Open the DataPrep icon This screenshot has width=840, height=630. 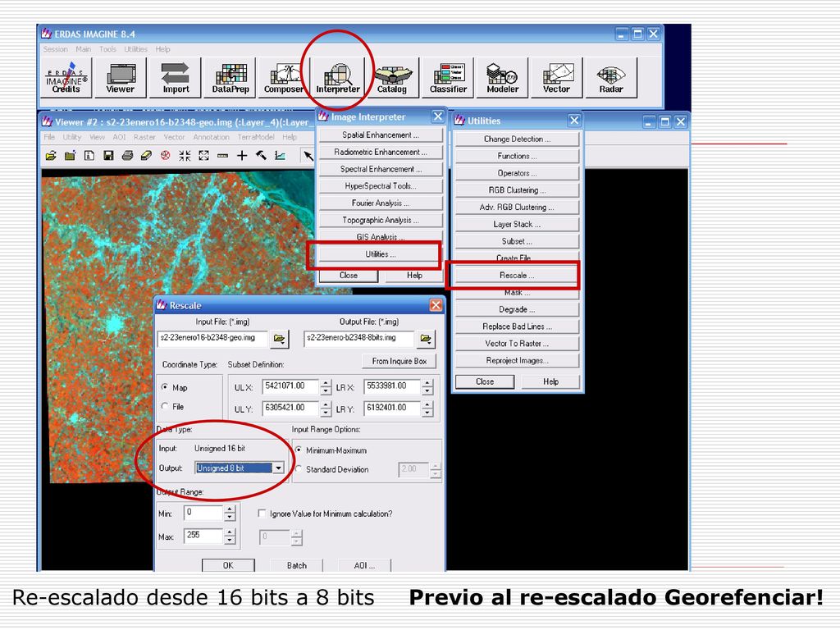(x=231, y=78)
